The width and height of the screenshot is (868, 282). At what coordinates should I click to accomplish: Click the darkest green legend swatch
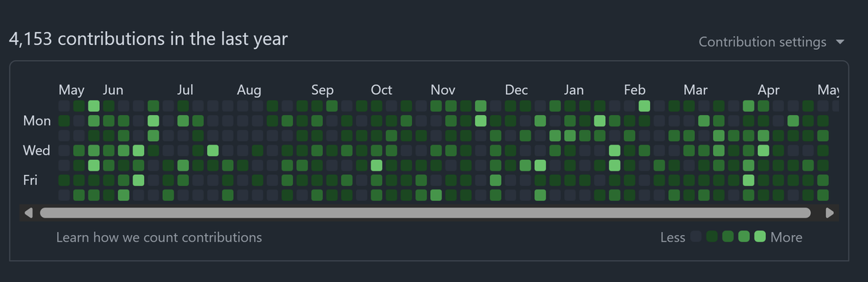coord(712,236)
